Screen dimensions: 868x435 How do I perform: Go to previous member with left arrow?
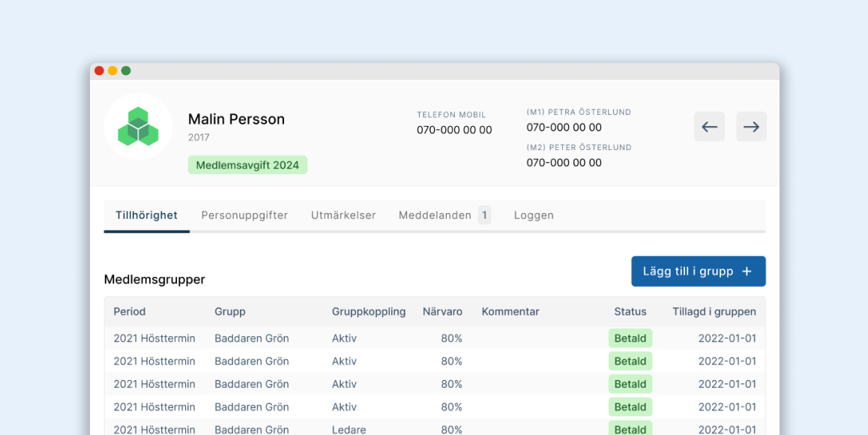pyautogui.click(x=709, y=127)
